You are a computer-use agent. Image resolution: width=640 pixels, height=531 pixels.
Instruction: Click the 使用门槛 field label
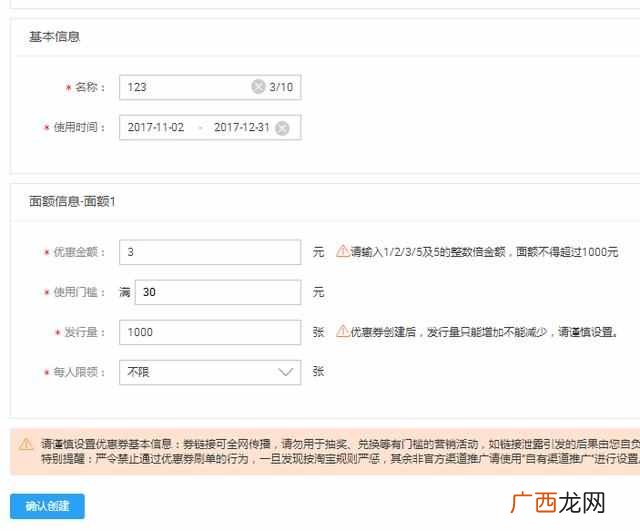[79, 292]
